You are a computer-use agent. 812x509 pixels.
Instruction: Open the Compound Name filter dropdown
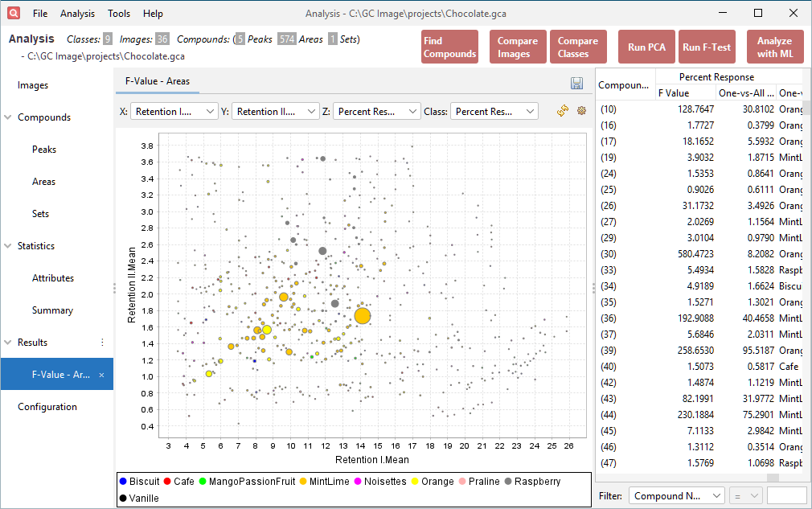676,495
